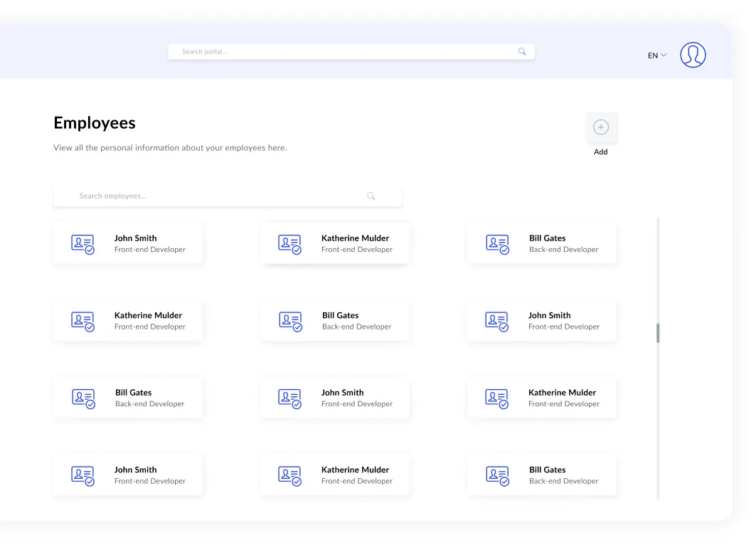Click ID card icon on top-row Katherine Mulder card

(289, 244)
